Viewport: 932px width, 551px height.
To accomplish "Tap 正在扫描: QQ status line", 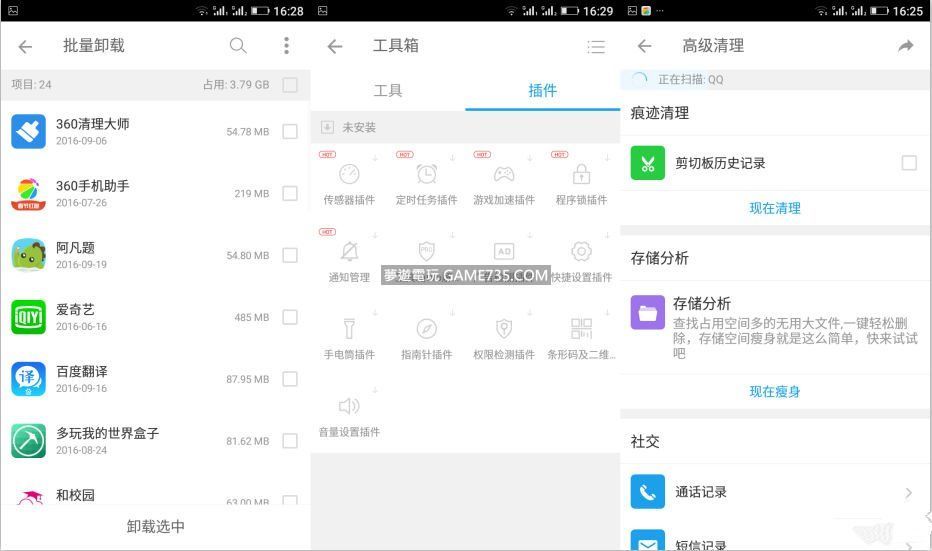I will coord(774,79).
